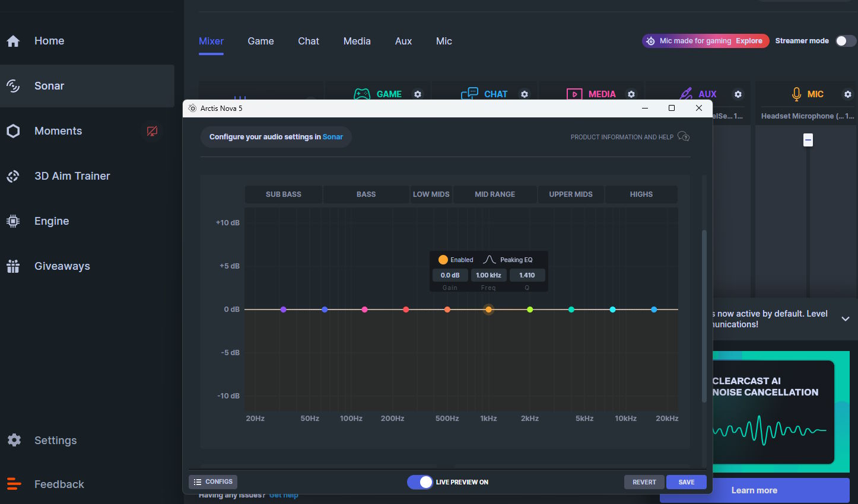Select the red 200Hz EQ band point

click(x=406, y=310)
